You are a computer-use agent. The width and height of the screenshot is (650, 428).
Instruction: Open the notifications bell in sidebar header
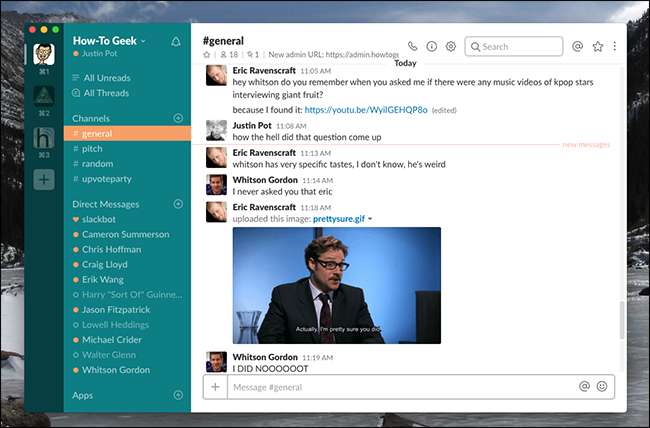coord(176,41)
